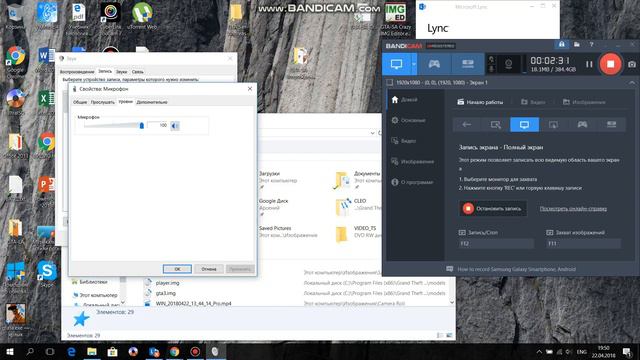Click 'Этот компьютер' in Explorer navigation tree
Image resolution: width=640 pixels, height=360 pixels.
click(98, 295)
